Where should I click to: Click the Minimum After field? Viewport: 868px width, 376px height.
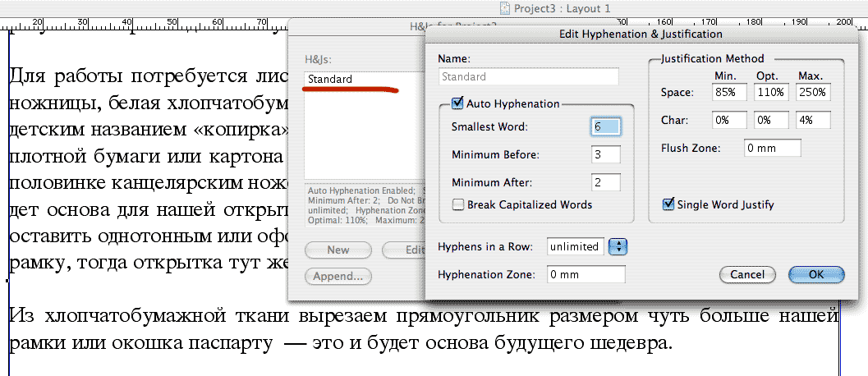click(x=606, y=182)
